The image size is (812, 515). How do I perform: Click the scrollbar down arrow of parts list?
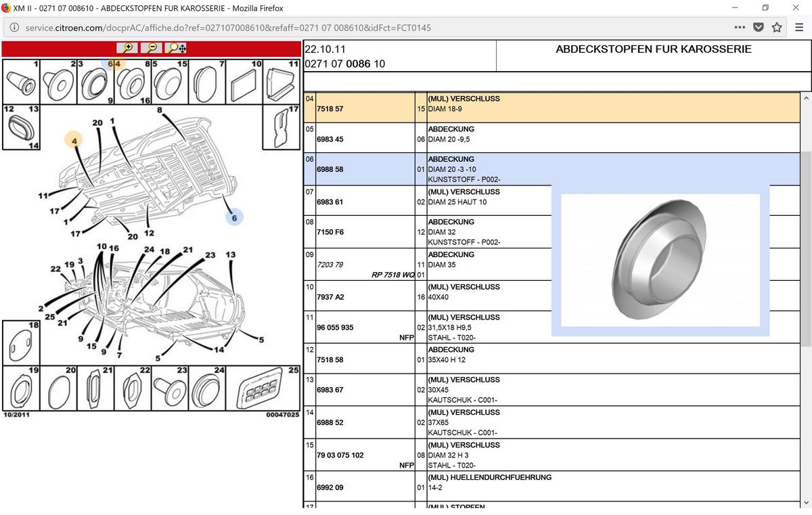click(805, 501)
